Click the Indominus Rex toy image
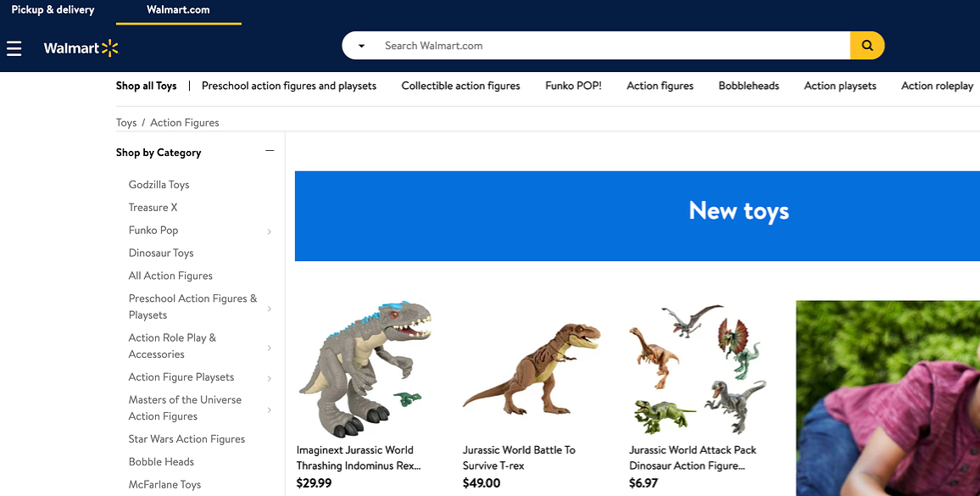 [x=365, y=370]
